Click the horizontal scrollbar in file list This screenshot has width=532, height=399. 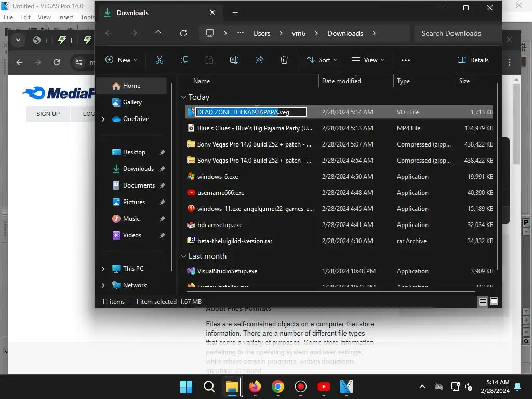(x=331, y=291)
